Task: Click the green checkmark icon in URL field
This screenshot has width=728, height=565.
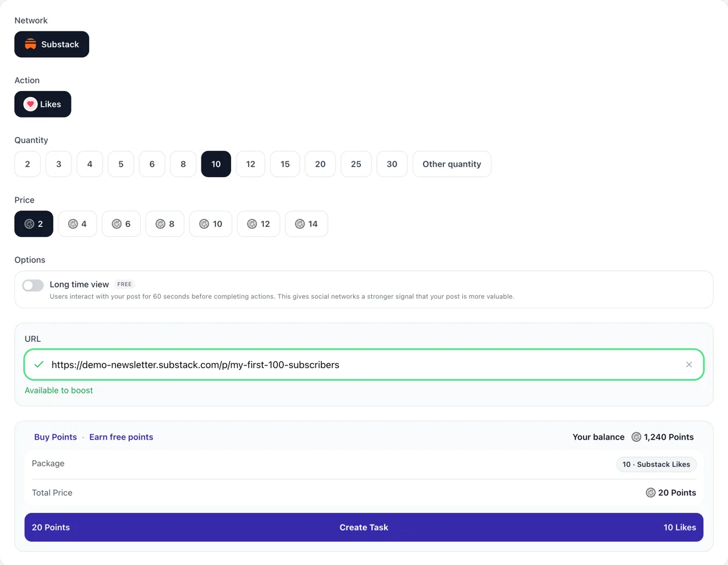Action: tap(39, 365)
